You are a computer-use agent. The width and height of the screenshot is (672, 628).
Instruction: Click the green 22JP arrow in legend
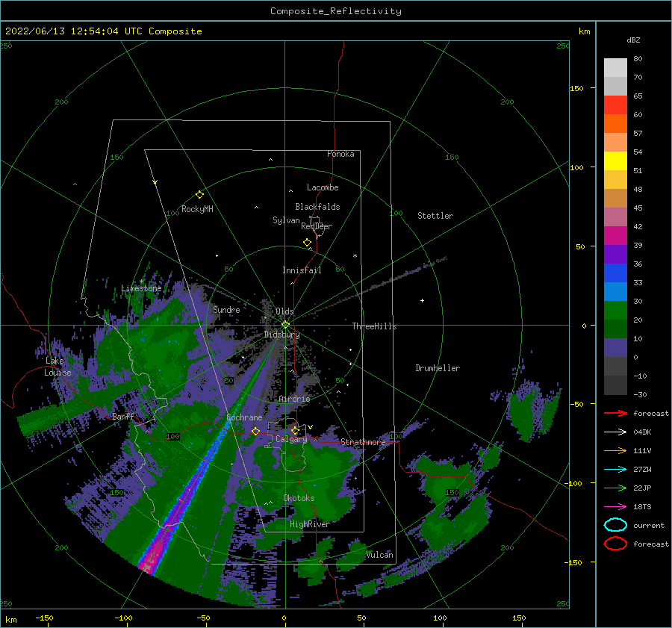coord(615,488)
